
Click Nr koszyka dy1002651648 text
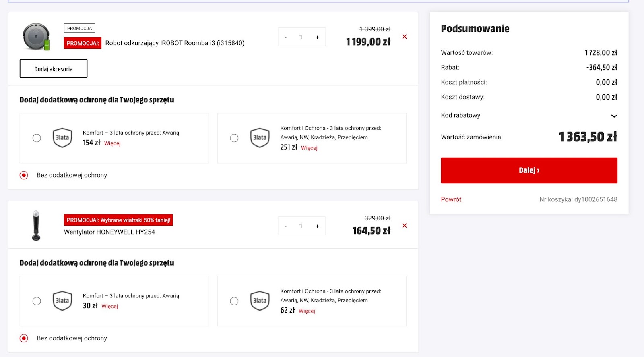[x=578, y=199]
